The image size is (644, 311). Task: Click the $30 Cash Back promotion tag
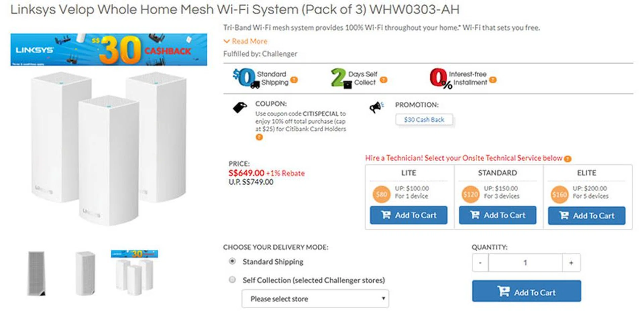click(x=424, y=120)
